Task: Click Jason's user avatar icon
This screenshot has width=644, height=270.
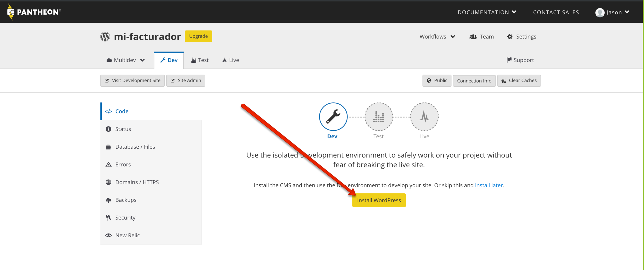Action: [x=600, y=12]
